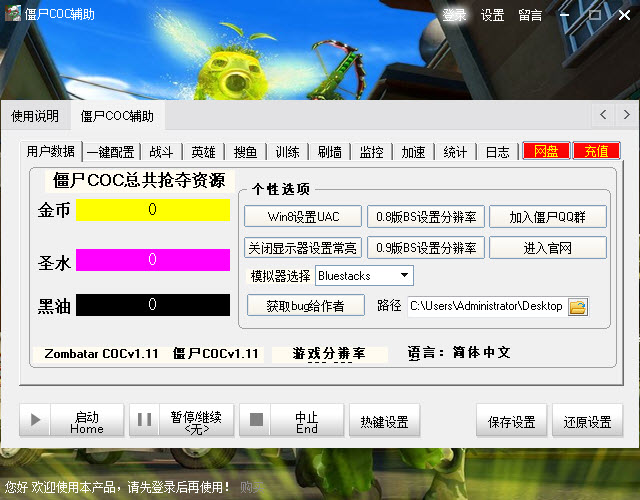Viewport: 640px width, 500px height.
Task: Open the folder browse icon next to 路径
Action: (x=578, y=307)
